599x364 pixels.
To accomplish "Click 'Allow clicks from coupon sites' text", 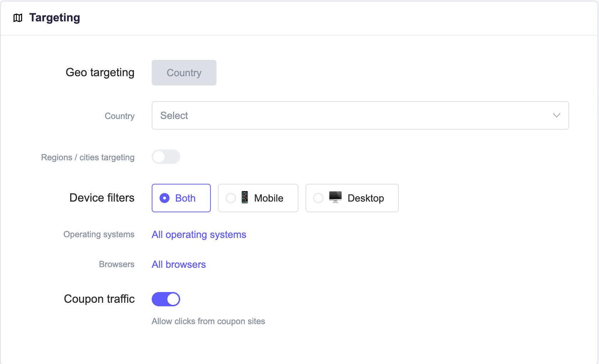I will coord(208,321).
